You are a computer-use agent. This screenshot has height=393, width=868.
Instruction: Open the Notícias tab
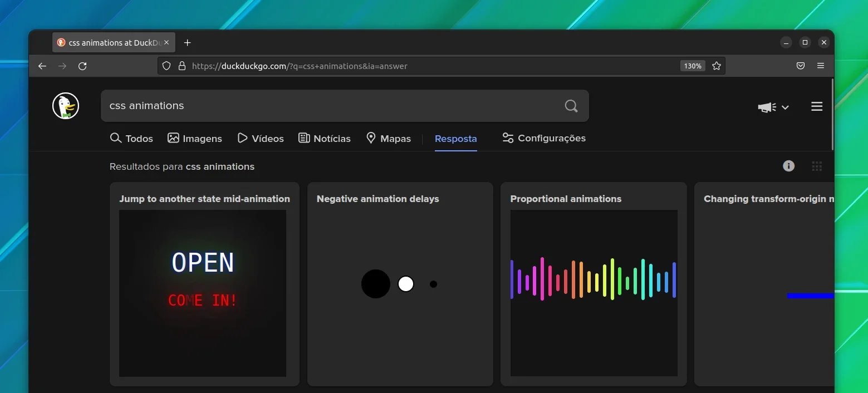coord(325,138)
